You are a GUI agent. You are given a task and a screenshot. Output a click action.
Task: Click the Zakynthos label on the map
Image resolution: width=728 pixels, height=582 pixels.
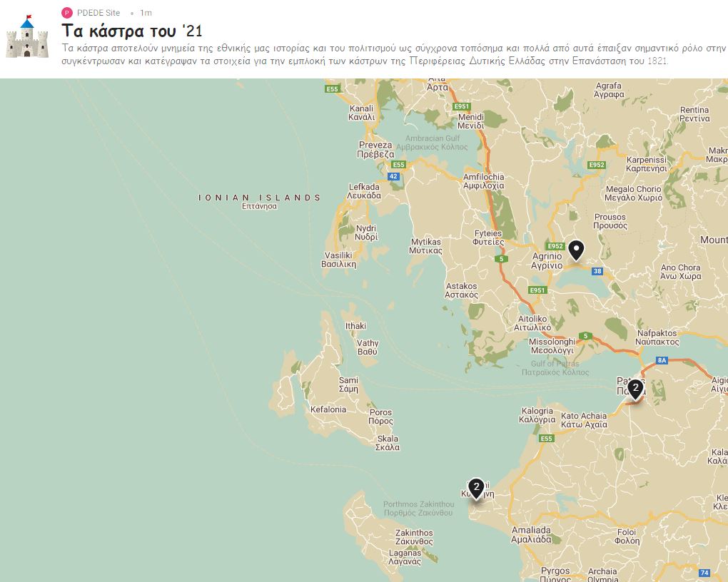tap(414, 537)
